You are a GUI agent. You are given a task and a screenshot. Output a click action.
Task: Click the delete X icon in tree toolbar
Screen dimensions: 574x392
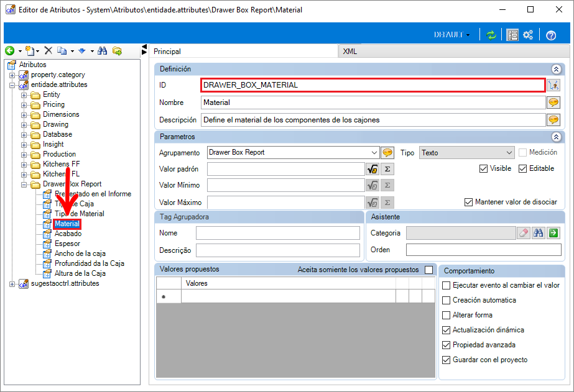pyautogui.click(x=49, y=50)
